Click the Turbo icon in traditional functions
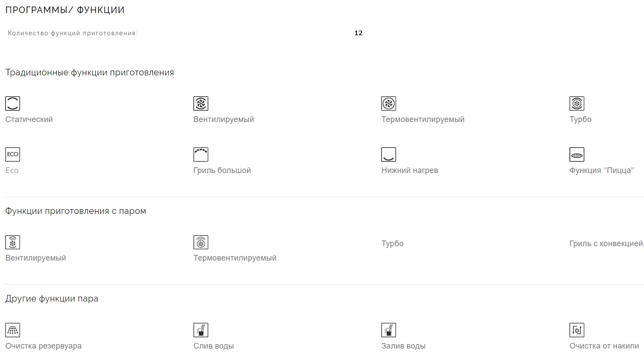Image resolution: width=644 pixels, height=359 pixels. (577, 104)
